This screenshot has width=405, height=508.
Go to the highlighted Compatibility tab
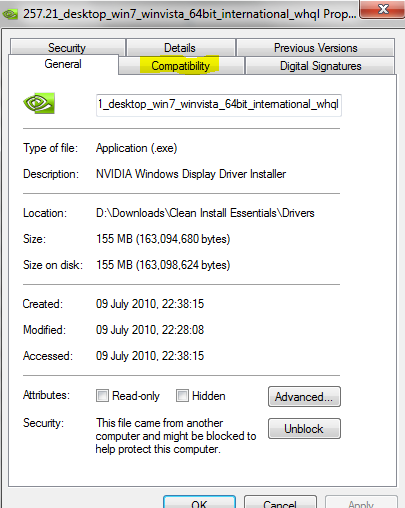tap(181, 66)
